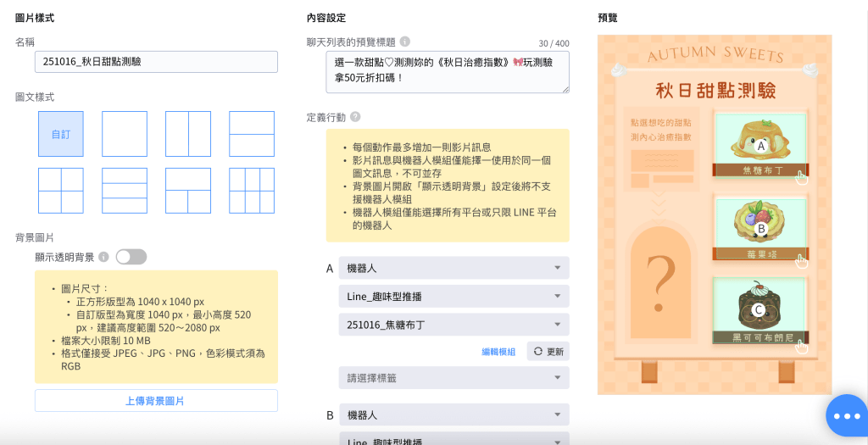Viewport: 868px width, 445px height.
Task: Open action A 機器人 type dropdown
Action: point(453,268)
